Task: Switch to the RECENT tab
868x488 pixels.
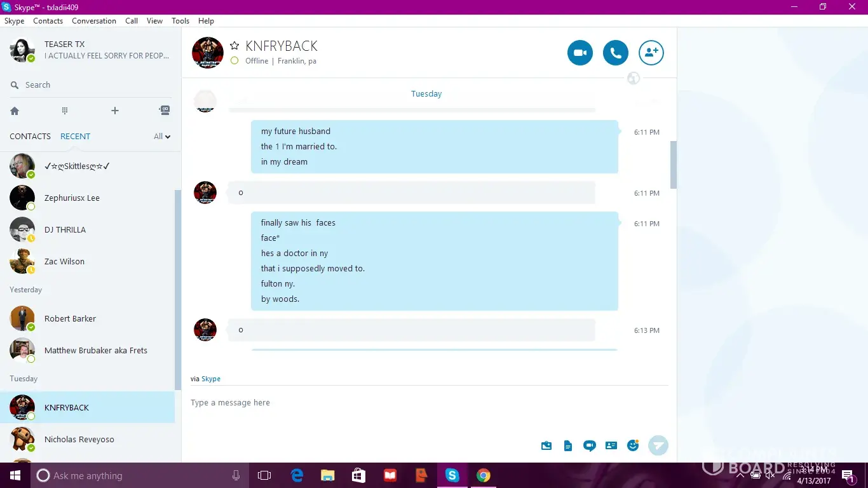Action: (x=75, y=136)
